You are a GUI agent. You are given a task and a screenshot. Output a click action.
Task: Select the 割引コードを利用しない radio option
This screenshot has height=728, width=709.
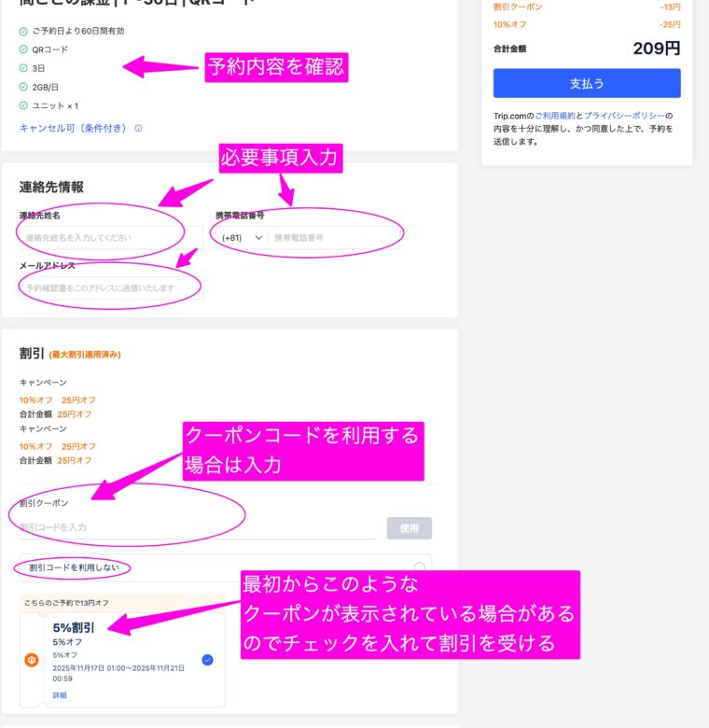[x=419, y=567]
